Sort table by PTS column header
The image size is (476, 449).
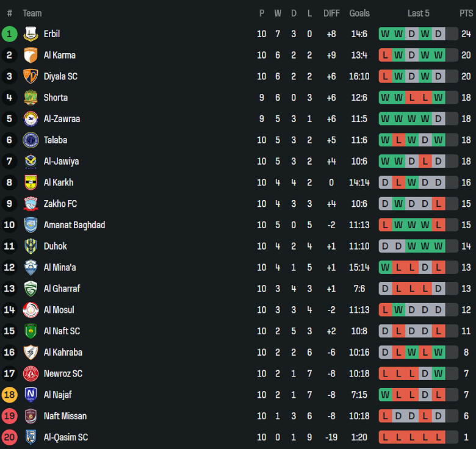tap(466, 13)
